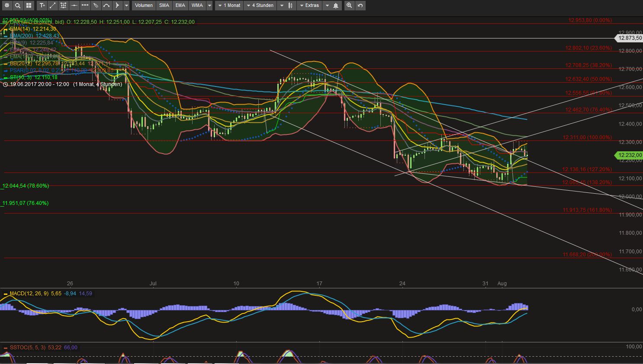
Task: Click the zoom-in magnifier icon on toolbar right
Action: tap(349, 5)
